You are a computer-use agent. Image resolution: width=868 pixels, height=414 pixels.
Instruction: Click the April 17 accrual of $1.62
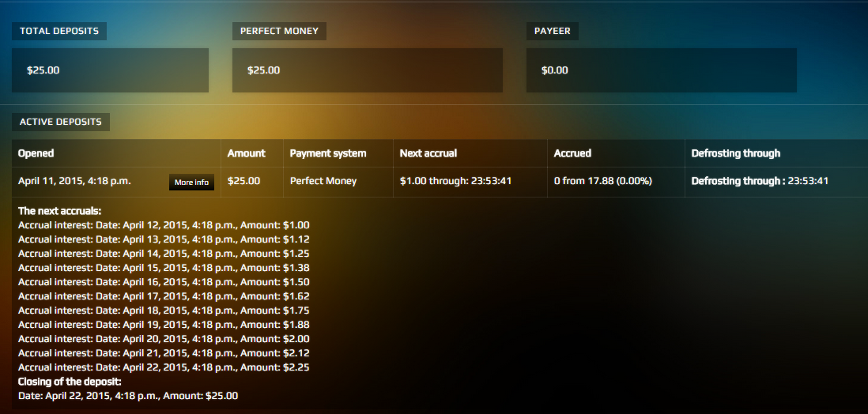coord(164,296)
